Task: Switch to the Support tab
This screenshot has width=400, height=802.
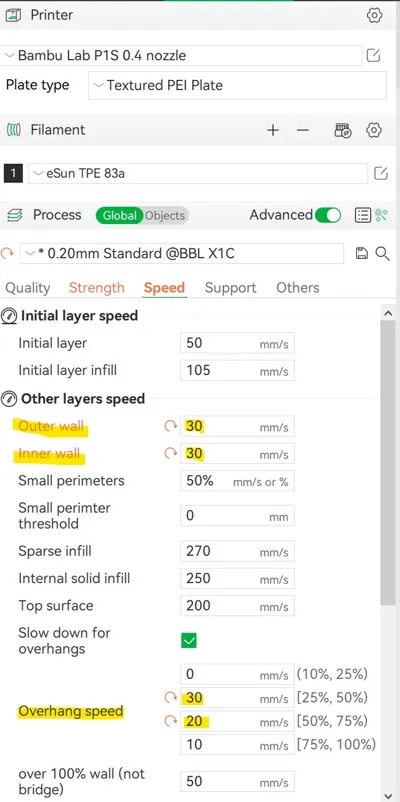Action: click(x=230, y=288)
